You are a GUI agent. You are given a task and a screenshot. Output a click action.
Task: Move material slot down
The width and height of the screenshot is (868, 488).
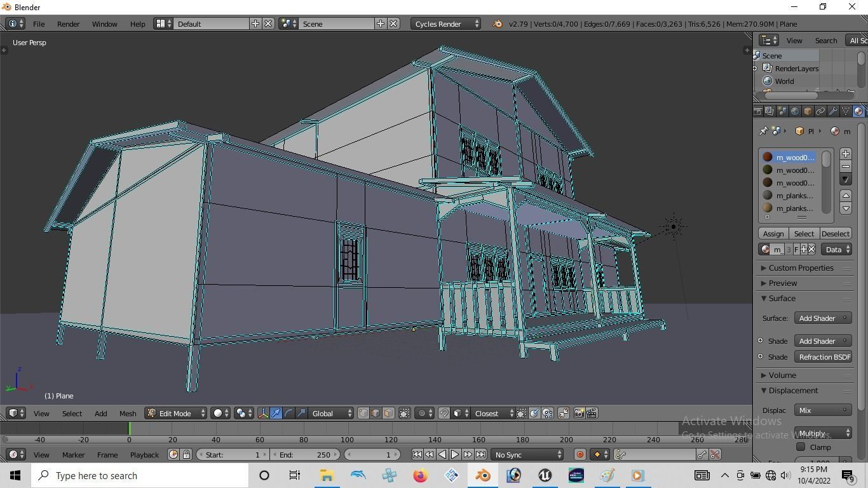[x=846, y=208]
